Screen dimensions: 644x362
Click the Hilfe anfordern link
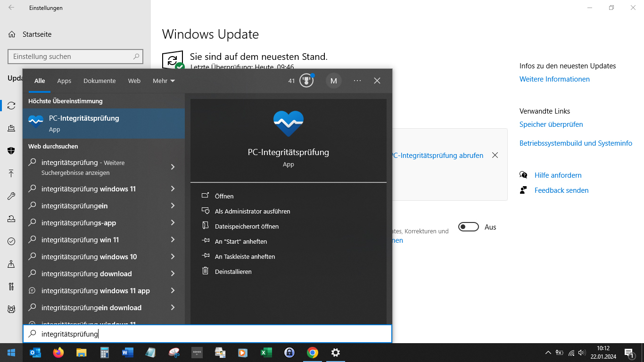[558, 175]
